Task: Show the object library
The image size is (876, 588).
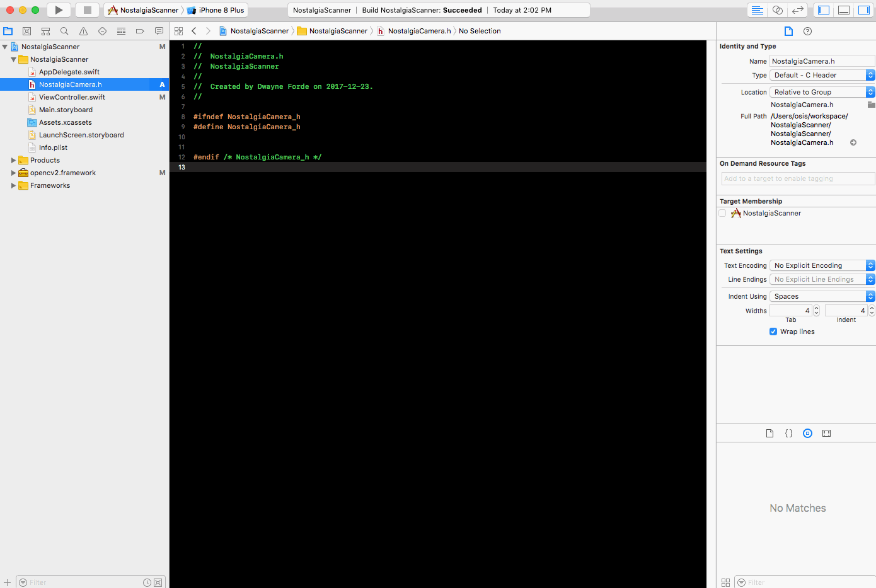Action: 807,433
